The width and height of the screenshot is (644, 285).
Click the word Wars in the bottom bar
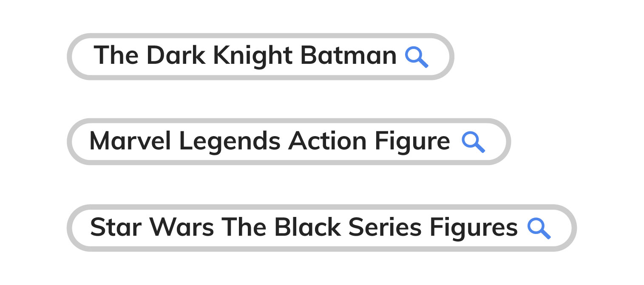tap(182, 228)
